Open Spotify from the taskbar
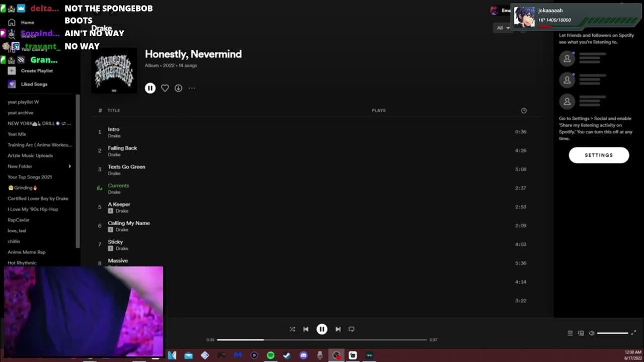The height and width of the screenshot is (362, 644). 270,355
